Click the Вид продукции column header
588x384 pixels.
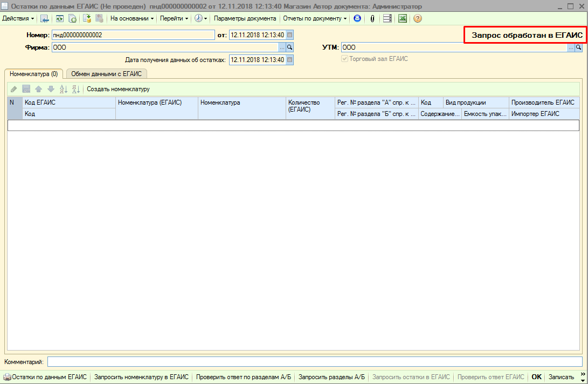tap(476, 102)
